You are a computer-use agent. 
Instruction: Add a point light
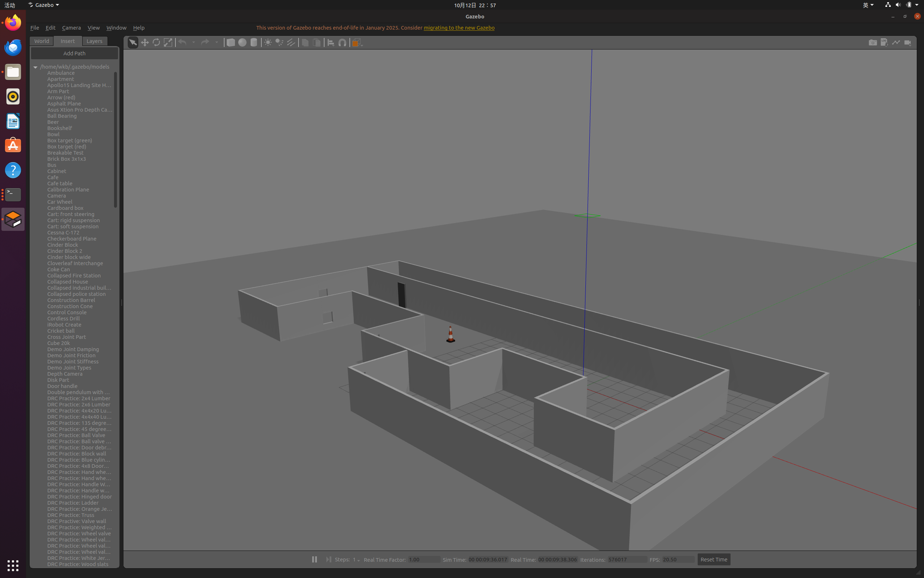coord(268,42)
